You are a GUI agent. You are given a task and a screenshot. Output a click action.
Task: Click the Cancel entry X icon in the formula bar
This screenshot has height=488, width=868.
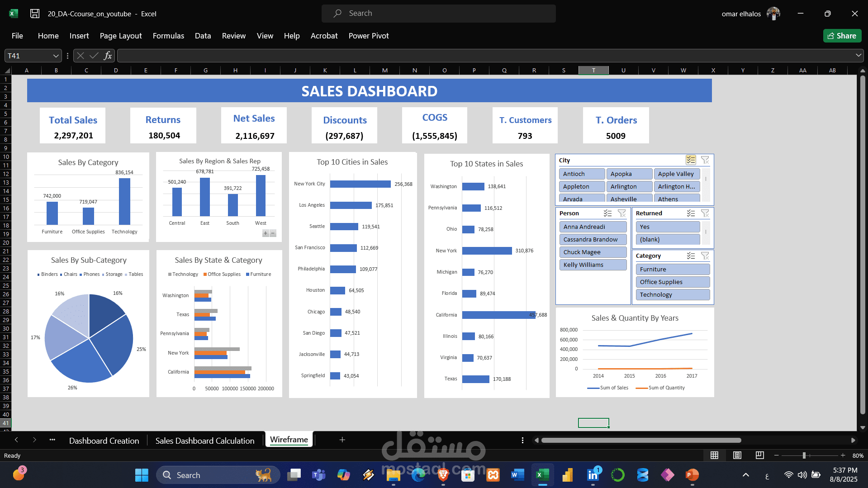tap(81, 56)
